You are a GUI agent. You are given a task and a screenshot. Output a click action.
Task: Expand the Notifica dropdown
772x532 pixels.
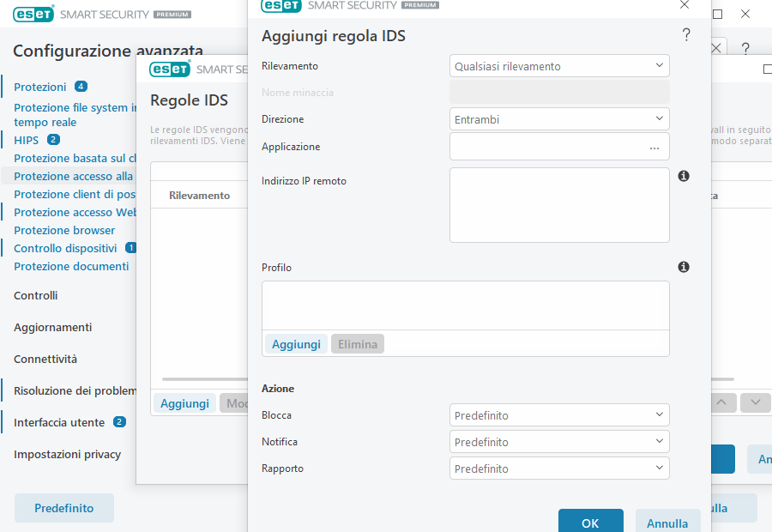(559, 442)
